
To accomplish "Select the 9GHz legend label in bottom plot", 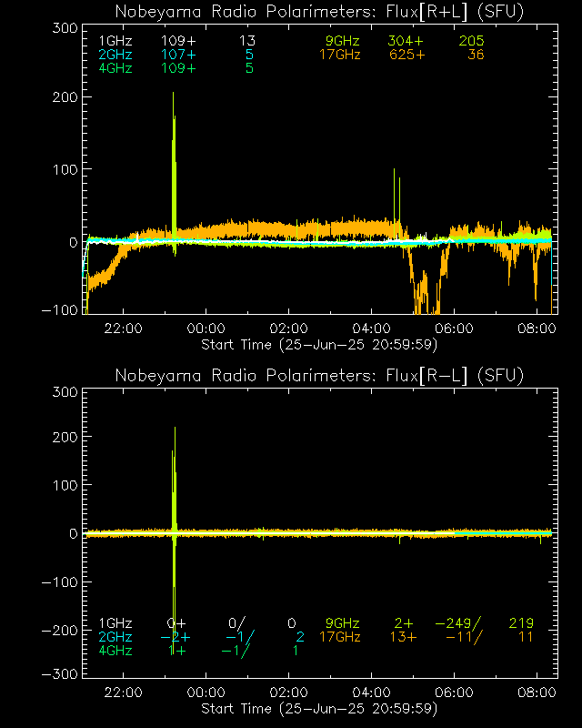I will point(342,623).
